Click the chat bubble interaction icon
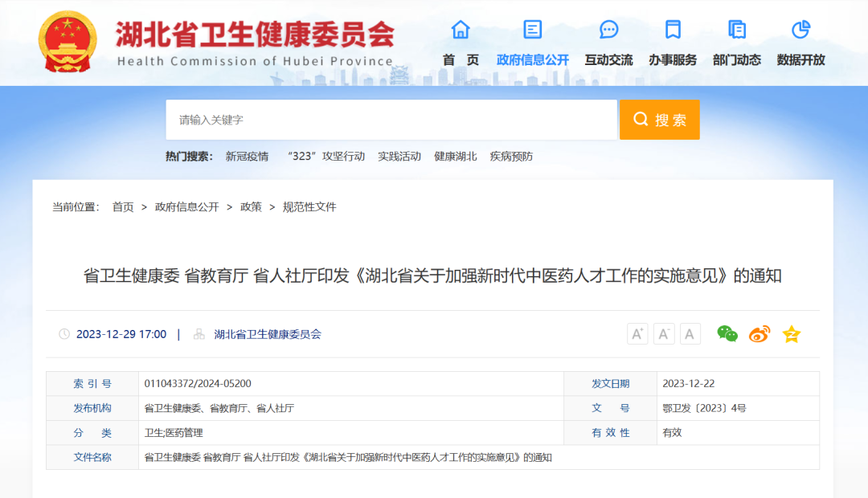The height and width of the screenshot is (498, 868). (609, 30)
